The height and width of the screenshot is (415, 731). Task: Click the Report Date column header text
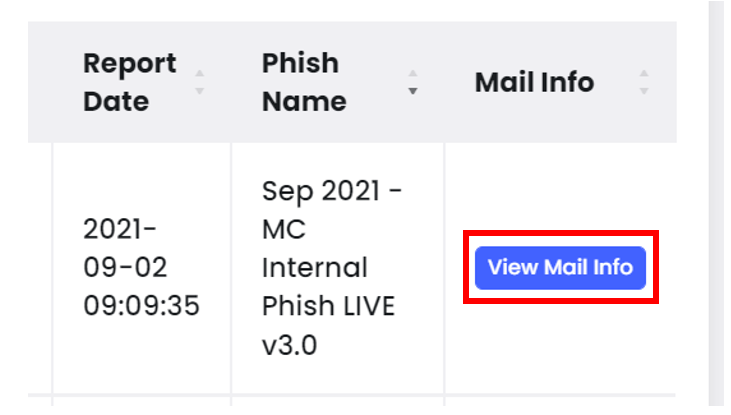pos(130,82)
